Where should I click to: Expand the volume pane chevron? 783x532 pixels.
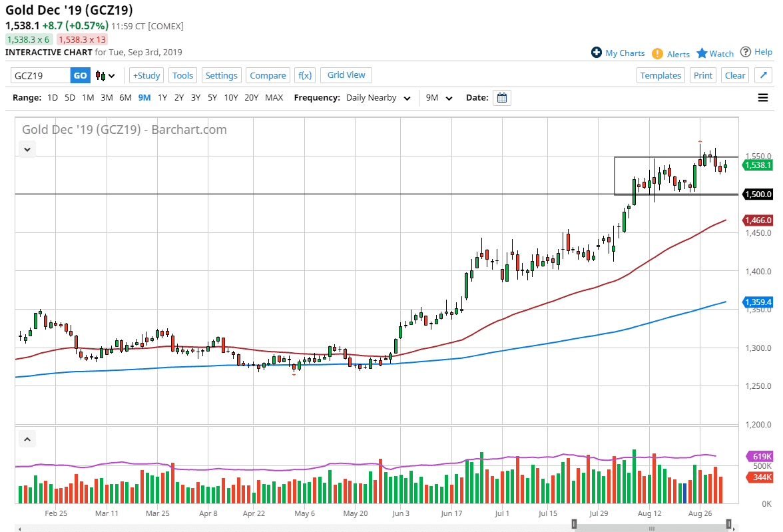[27, 439]
